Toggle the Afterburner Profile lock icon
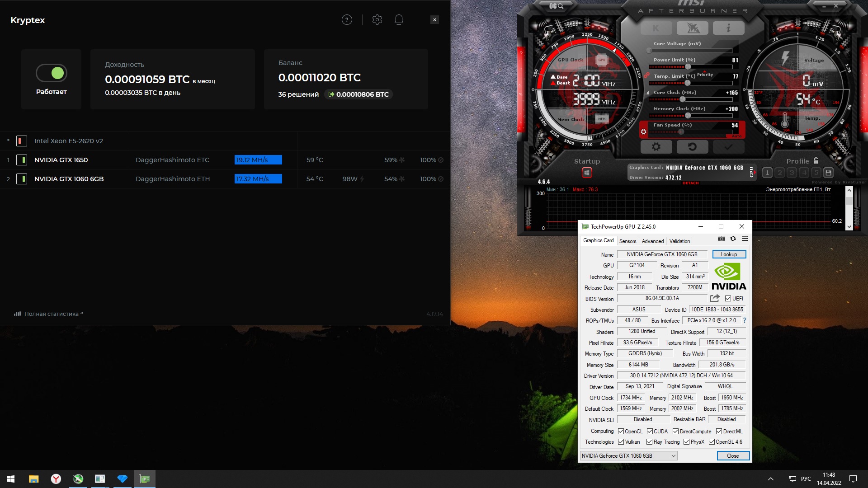The height and width of the screenshot is (488, 868). click(816, 160)
